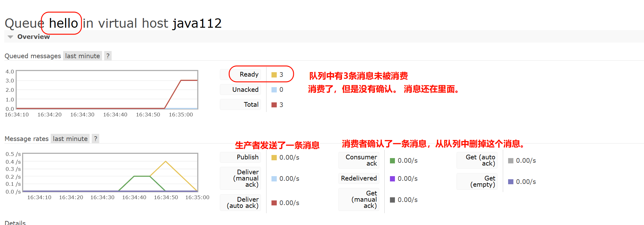Open Message rates 'last minute' range selector
This screenshot has height=225, width=644.
click(70, 139)
